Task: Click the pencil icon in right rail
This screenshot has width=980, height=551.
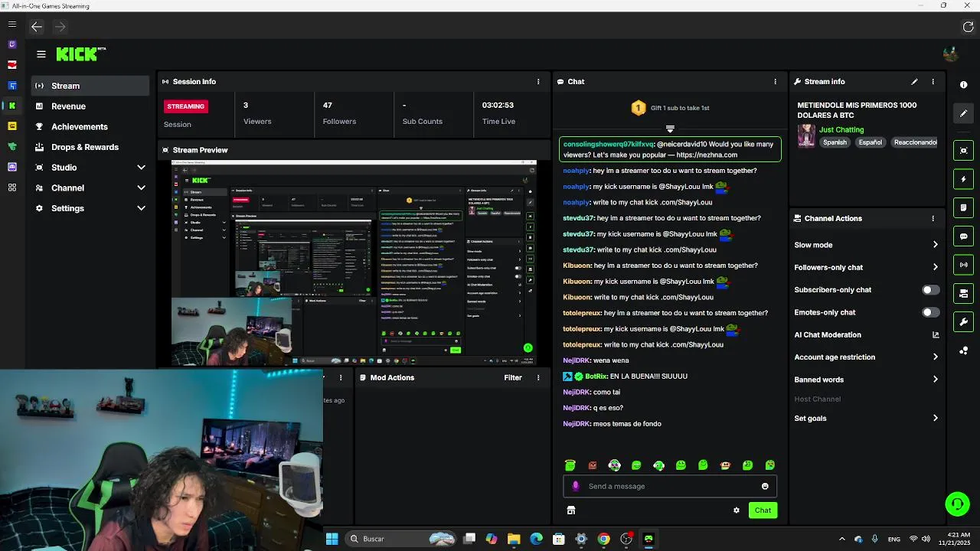Action: 964,113
